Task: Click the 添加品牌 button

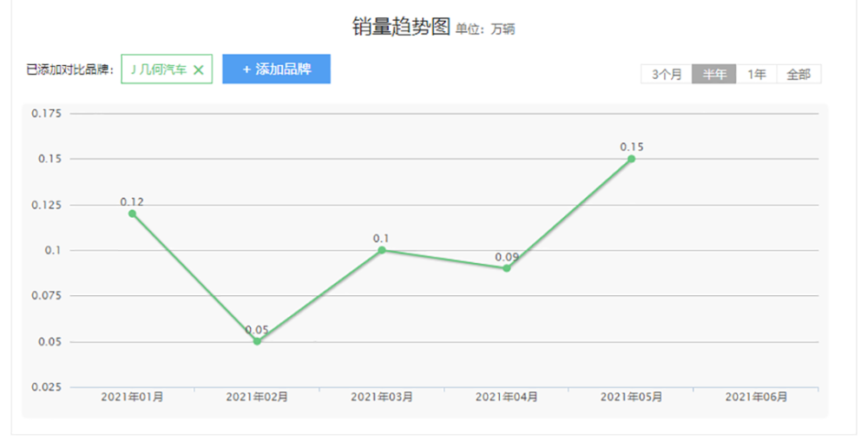Action: (276, 69)
